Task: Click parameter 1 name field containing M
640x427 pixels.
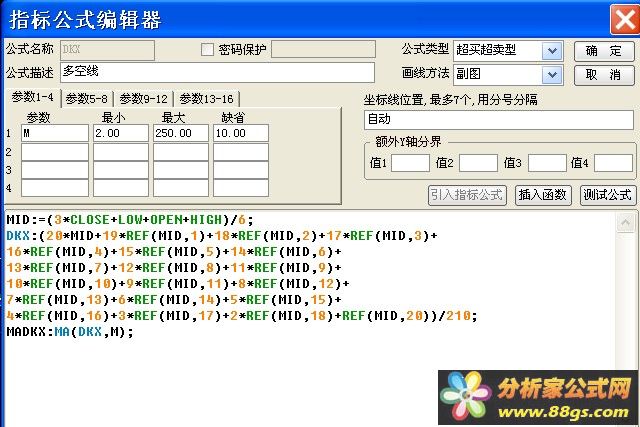Action: click(55, 133)
